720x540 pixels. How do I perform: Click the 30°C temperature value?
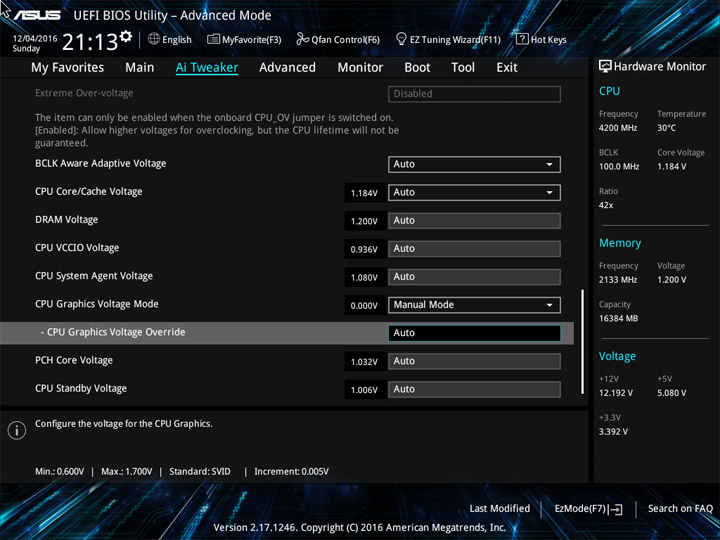point(666,128)
